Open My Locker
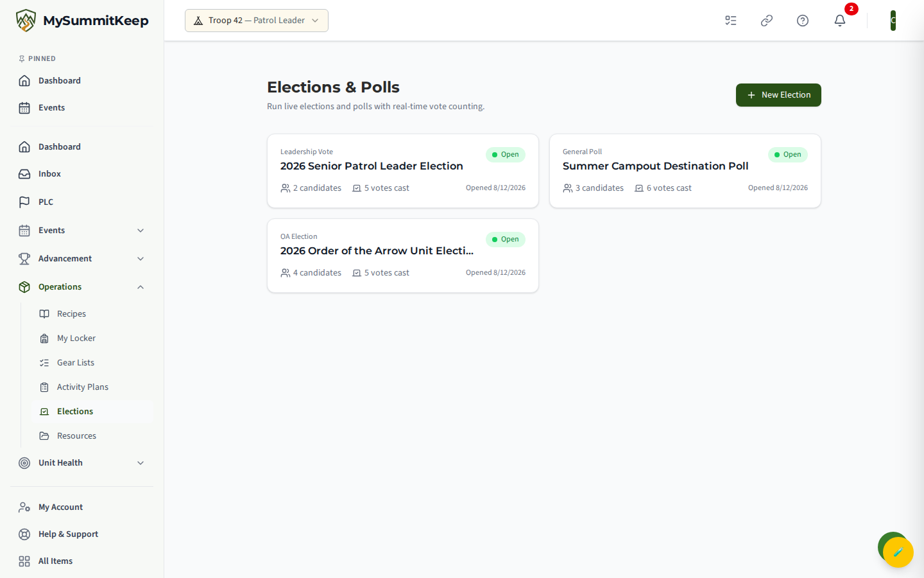 pos(92,338)
